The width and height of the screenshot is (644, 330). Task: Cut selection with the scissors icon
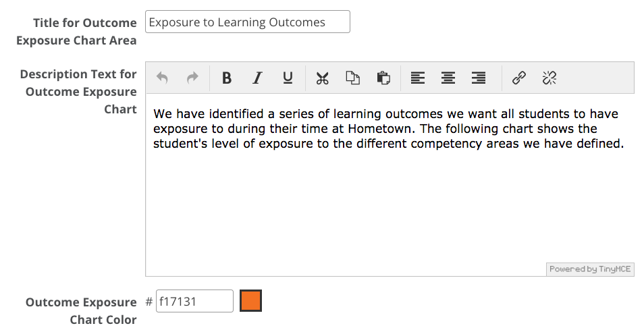pyautogui.click(x=323, y=78)
